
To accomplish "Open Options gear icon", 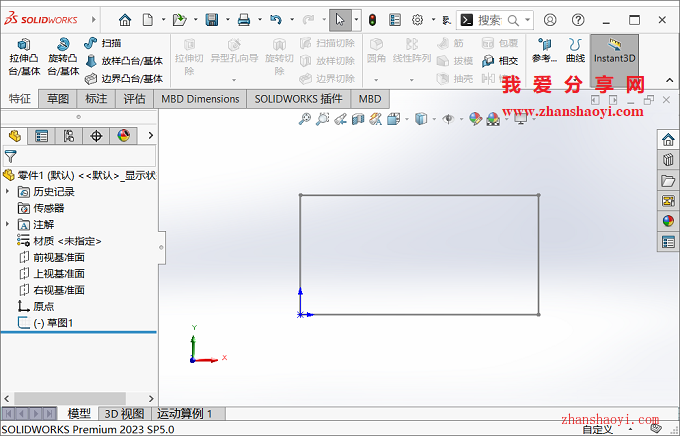I will coord(417,20).
